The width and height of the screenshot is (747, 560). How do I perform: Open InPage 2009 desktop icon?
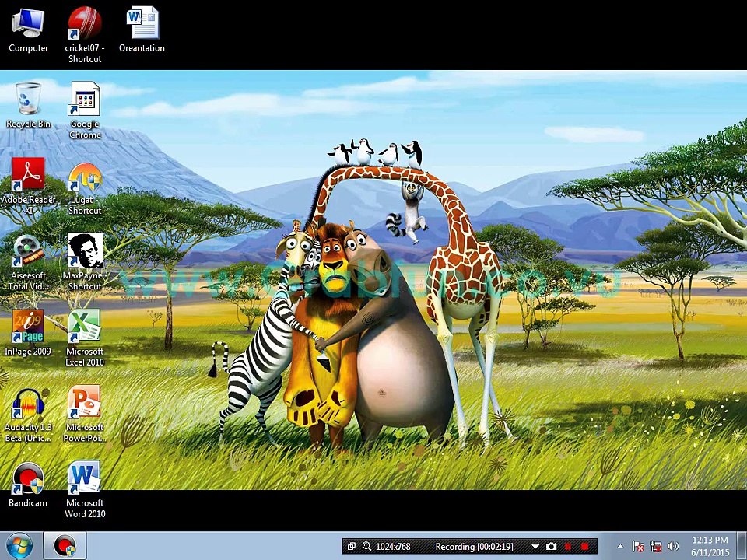28,333
